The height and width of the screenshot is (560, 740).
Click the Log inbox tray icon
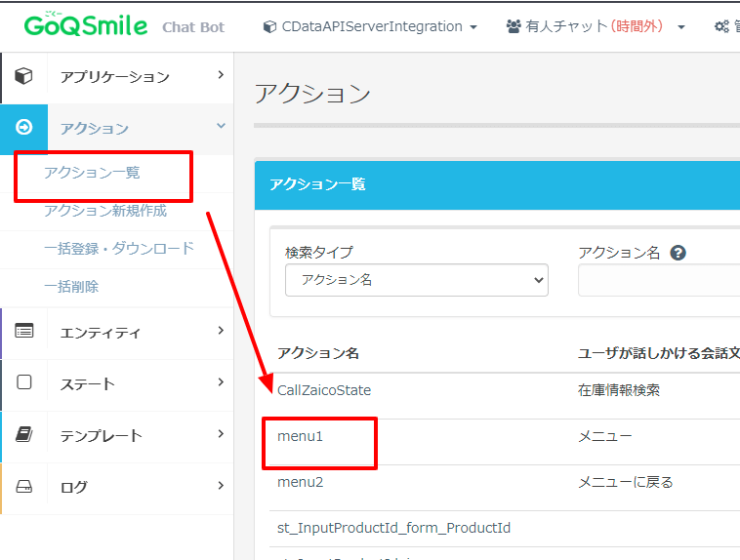click(x=24, y=486)
